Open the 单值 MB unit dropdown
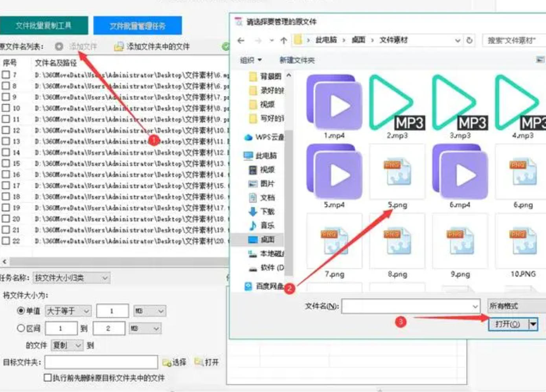546x392 pixels. click(x=150, y=311)
